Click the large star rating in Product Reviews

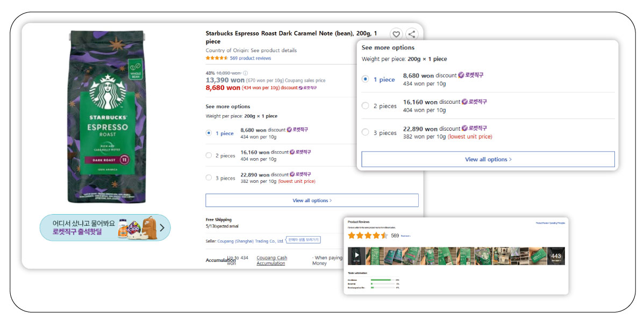pyautogui.click(x=368, y=236)
